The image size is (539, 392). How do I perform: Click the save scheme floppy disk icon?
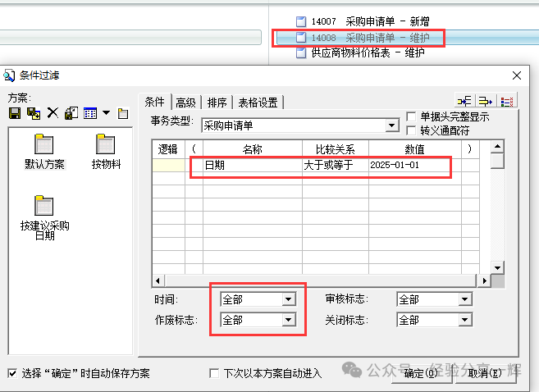[14, 113]
